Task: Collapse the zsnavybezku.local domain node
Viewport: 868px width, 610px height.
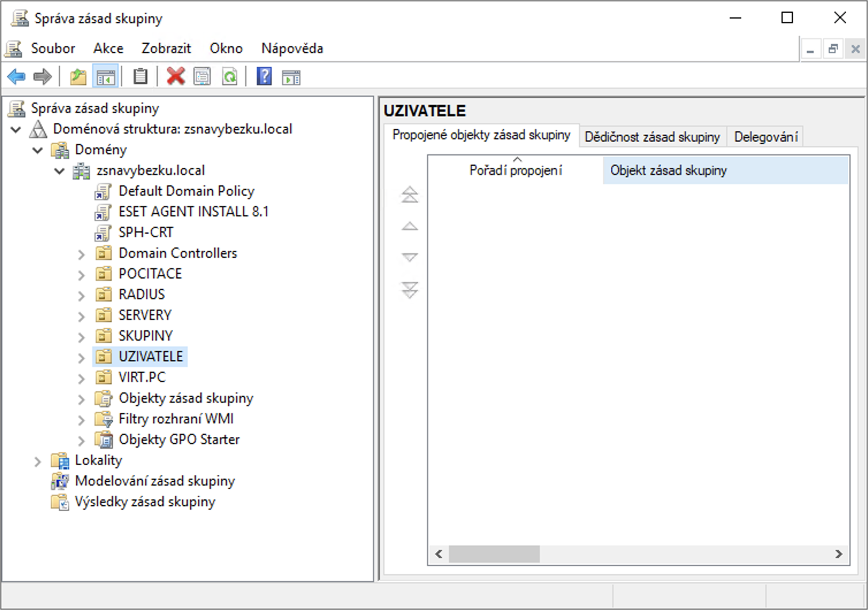Action: 59,171
